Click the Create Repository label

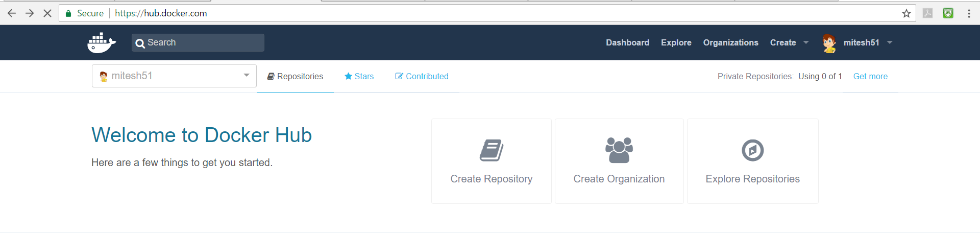coord(492,179)
